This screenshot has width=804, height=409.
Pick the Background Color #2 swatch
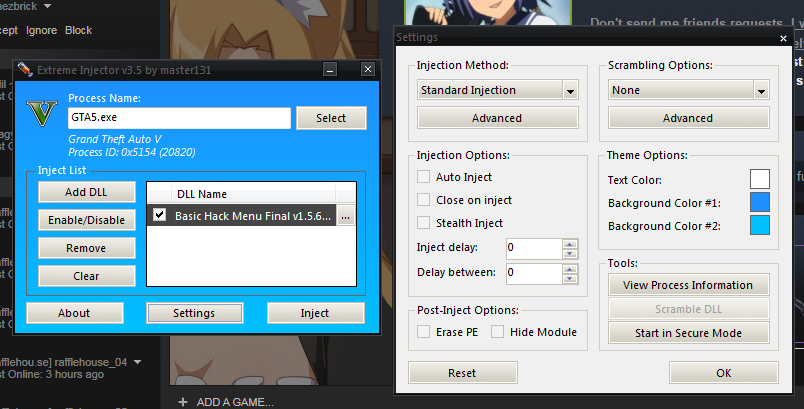coord(759,226)
